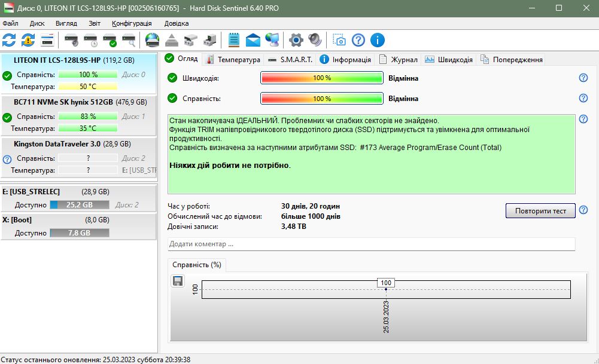Click the 35 °C temperature bar for BC711
599x364 pixels.
click(88, 129)
